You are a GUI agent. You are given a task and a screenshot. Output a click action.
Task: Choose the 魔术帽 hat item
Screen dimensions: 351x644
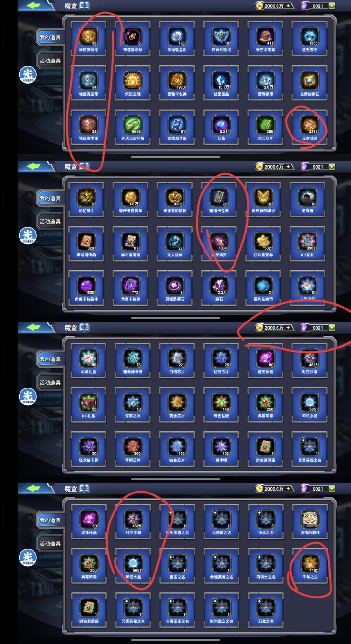coord(221,449)
